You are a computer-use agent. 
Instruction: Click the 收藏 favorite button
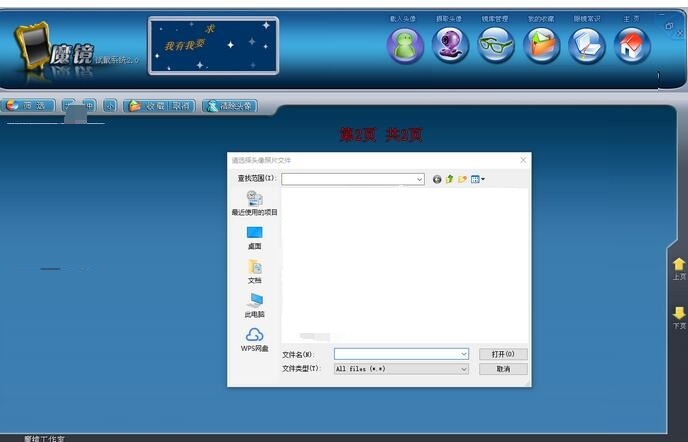(147, 106)
